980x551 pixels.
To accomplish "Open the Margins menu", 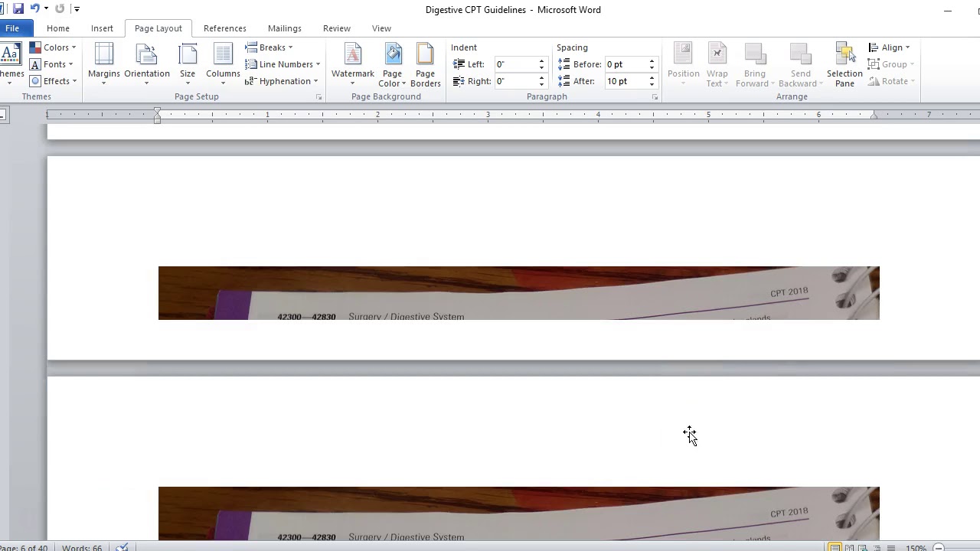I will pyautogui.click(x=104, y=64).
